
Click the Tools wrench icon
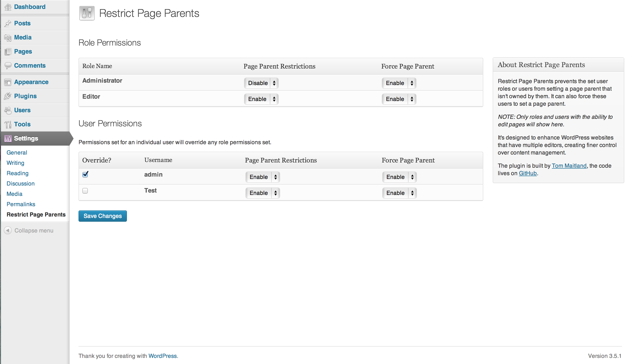pyautogui.click(x=8, y=124)
